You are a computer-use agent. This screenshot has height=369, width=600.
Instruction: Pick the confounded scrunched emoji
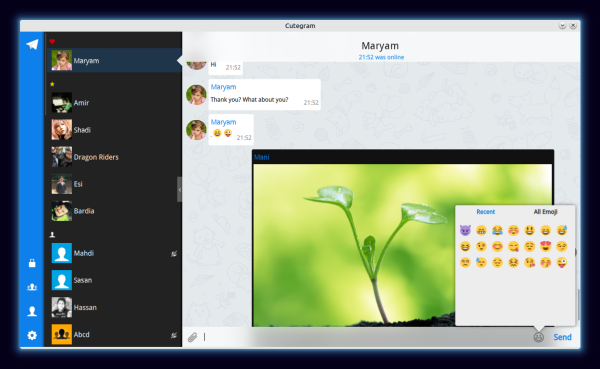pos(513,262)
